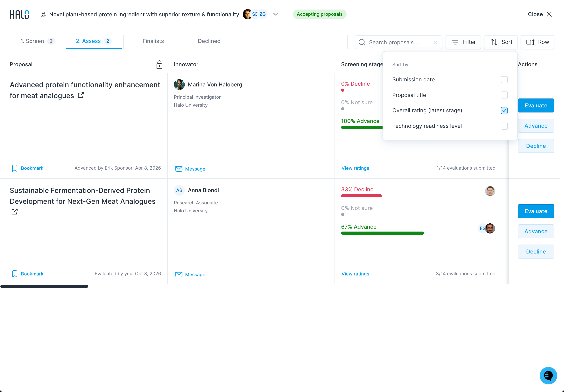Click the HALO logo

coord(19,15)
